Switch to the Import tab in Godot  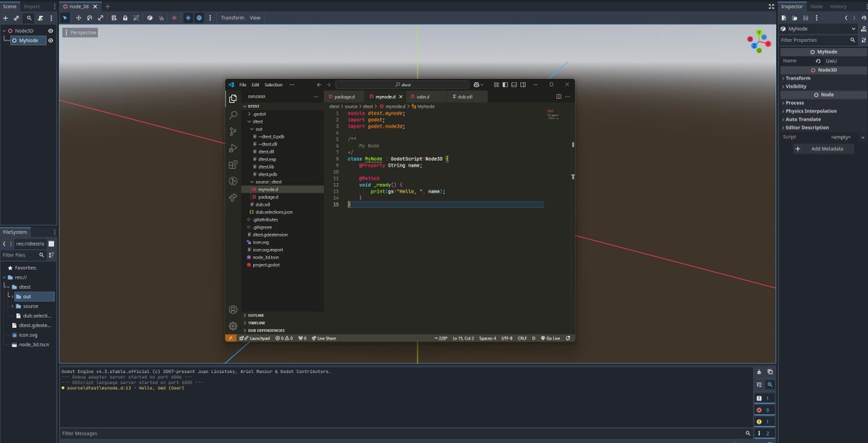32,7
